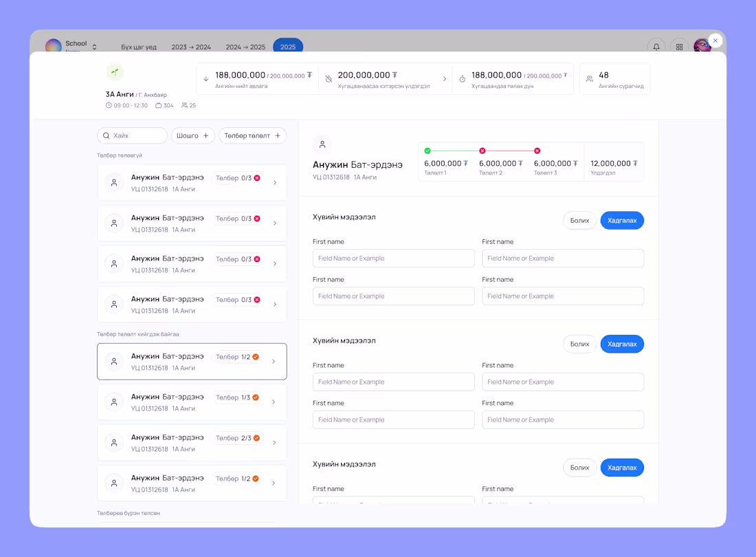Click the 48 Ангийн сурагчид stat
The image size is (756, 557).
click(614, 79)
